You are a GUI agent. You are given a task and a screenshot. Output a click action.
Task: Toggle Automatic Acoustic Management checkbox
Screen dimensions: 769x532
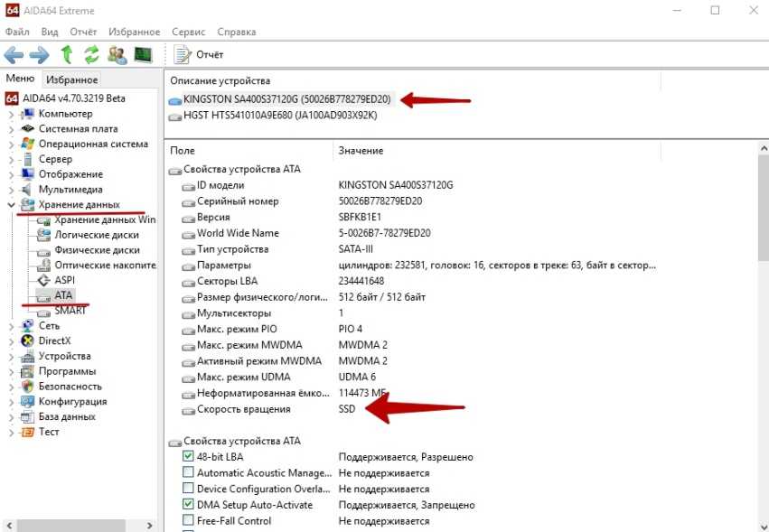point(188,472)
